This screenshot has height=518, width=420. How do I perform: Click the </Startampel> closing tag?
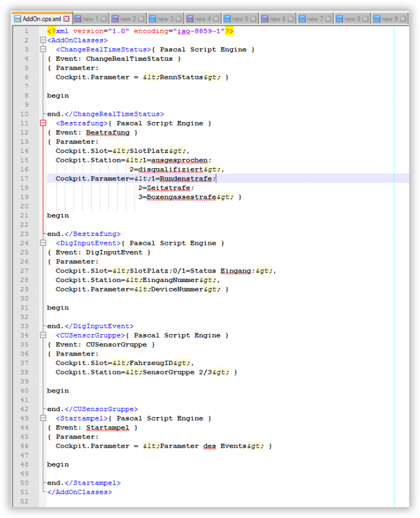[93, 483]
